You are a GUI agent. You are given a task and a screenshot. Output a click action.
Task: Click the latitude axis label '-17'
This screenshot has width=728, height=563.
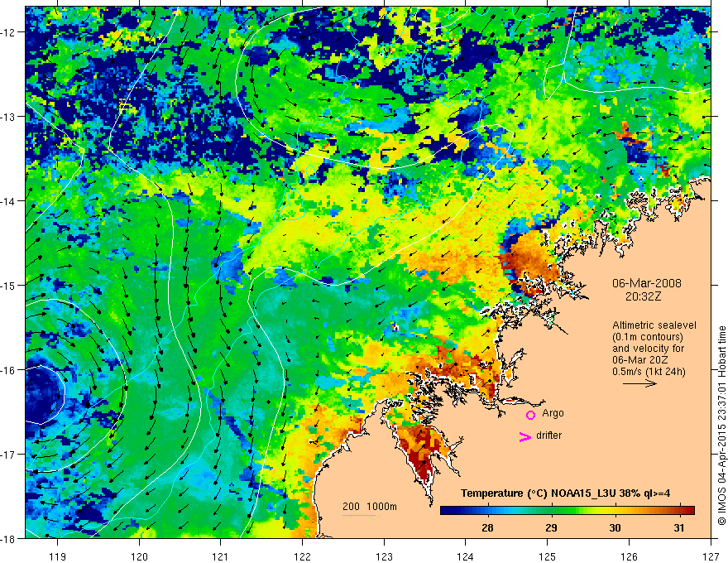click(x=9, y=455)
